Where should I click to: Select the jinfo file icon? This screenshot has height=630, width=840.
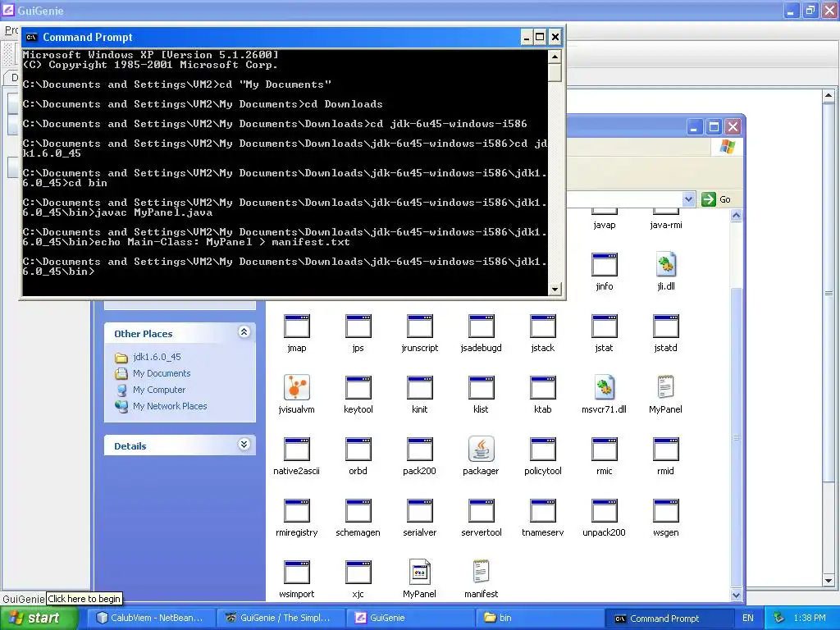605,265
